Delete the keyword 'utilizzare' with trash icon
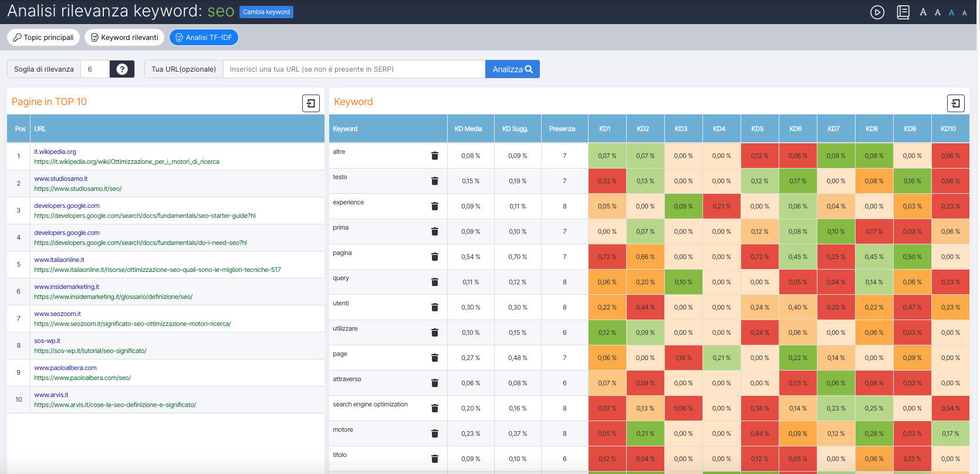This screenshot has height=474, width=980. (435, 332)
